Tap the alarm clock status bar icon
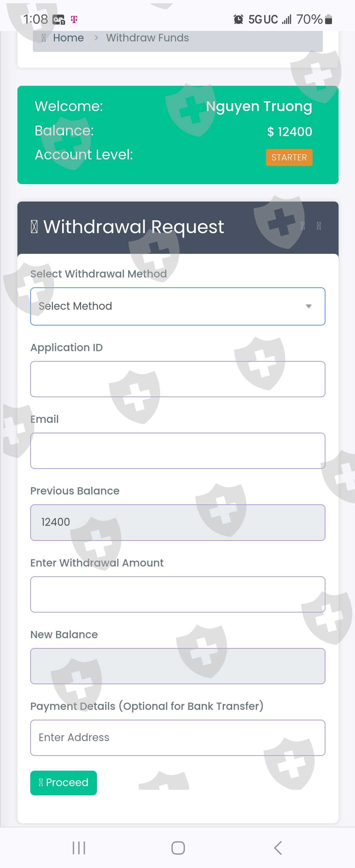Image resolution: width=355 pixels, height=868 pixels. [x=238, y=19]
